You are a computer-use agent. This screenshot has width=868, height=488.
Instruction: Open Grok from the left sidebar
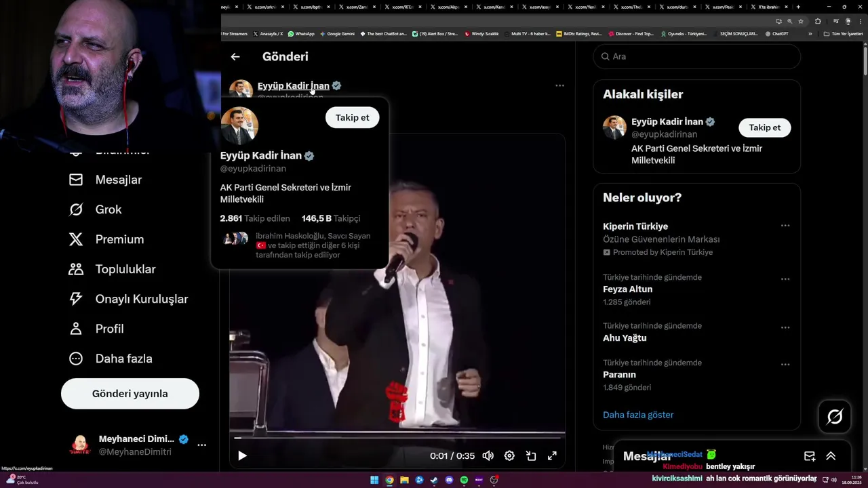click(95, 209)
